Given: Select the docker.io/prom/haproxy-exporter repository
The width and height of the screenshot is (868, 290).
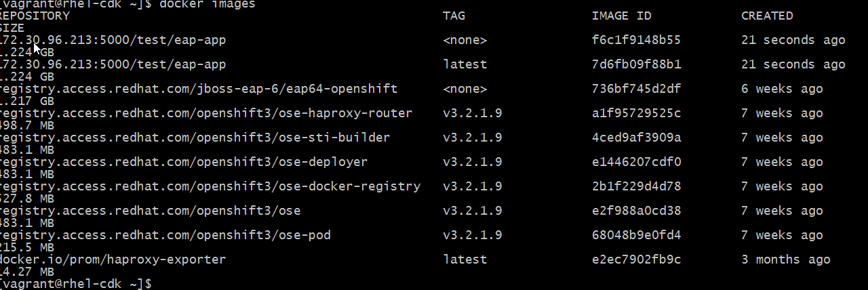Looking at the screenshot, I should pyautogui.click(x=113, y=260).
